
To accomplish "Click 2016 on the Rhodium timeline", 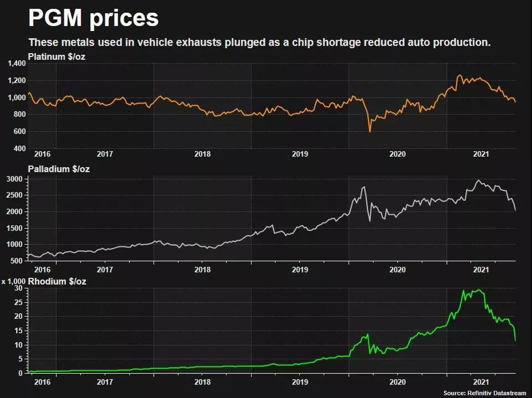I will (43, 382).
